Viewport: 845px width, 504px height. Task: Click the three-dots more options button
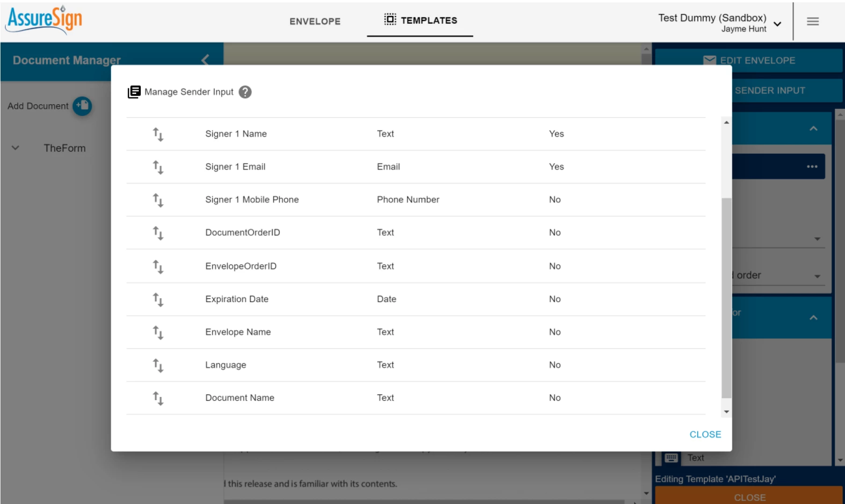tap(812, 167)
